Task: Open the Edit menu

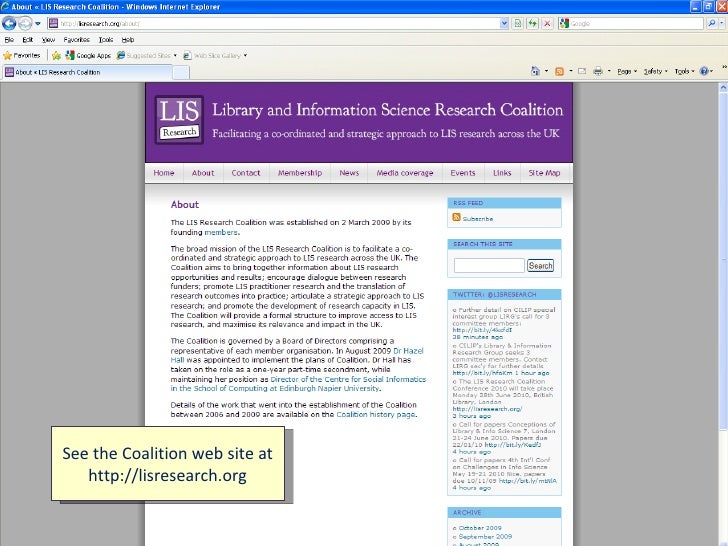Action: coord(28,40)
